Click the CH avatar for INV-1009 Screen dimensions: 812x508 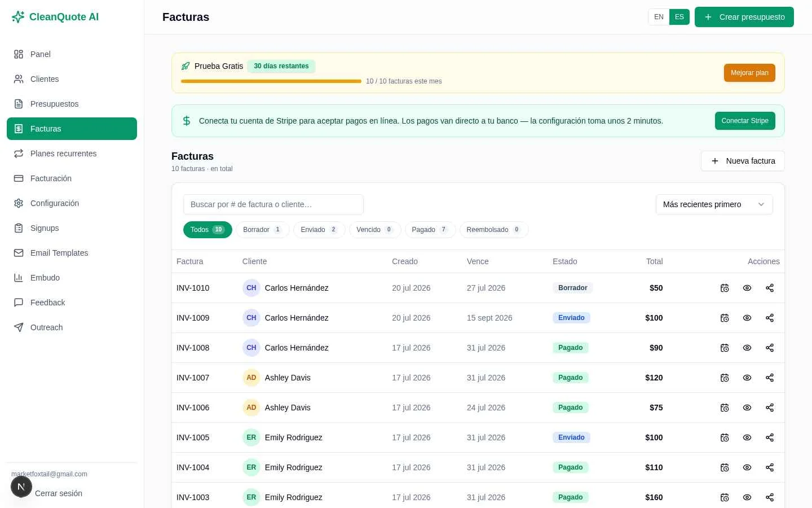251,318
